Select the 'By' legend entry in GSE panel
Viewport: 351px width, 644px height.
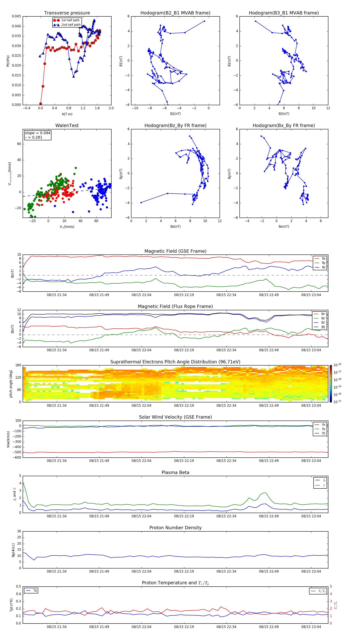click(320, 263)
